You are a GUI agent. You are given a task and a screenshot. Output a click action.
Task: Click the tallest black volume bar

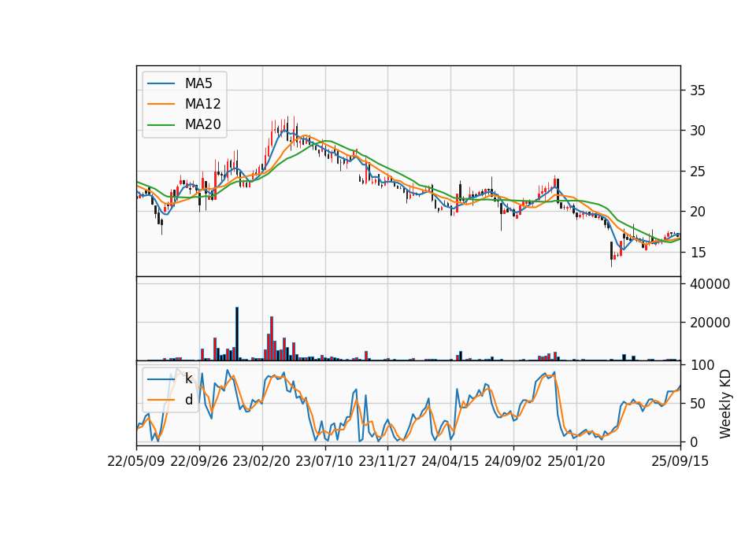(x=237, y=334)
